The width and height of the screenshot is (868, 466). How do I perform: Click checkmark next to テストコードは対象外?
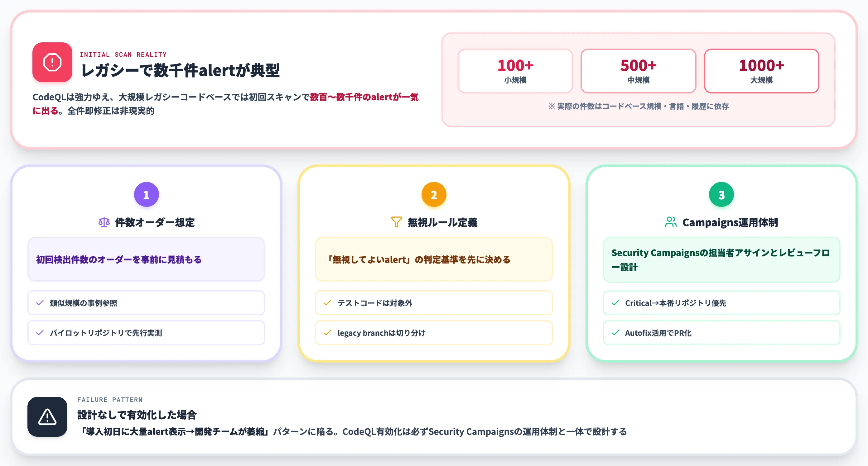pos(327,303)
